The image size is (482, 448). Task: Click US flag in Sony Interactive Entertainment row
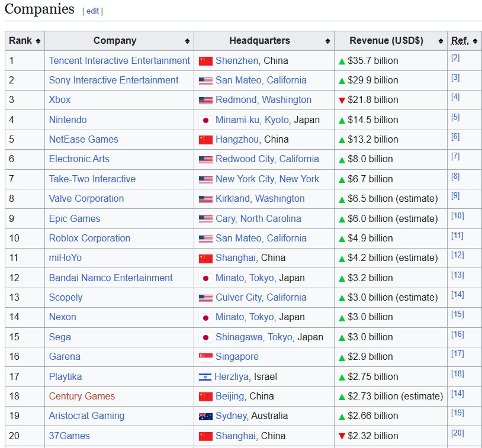(205, 81)
